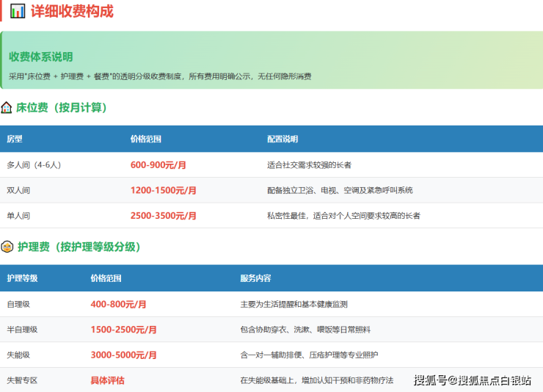The height and width of the screenshot is (392, 543).
Task: Click the 3000-5000元/月 price for 失能级
Action: 123,355
